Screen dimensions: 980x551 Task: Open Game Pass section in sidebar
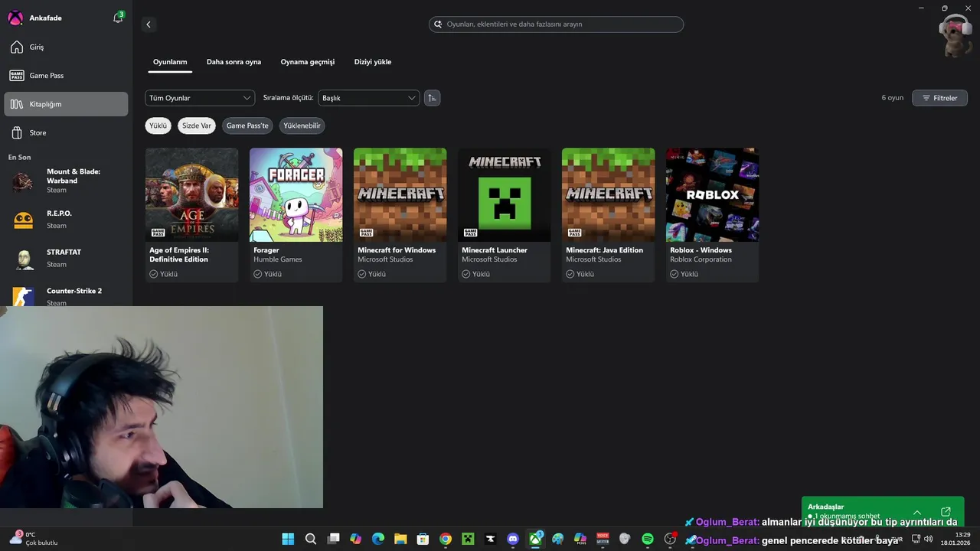pyautogui.click(x=66, y=76)
